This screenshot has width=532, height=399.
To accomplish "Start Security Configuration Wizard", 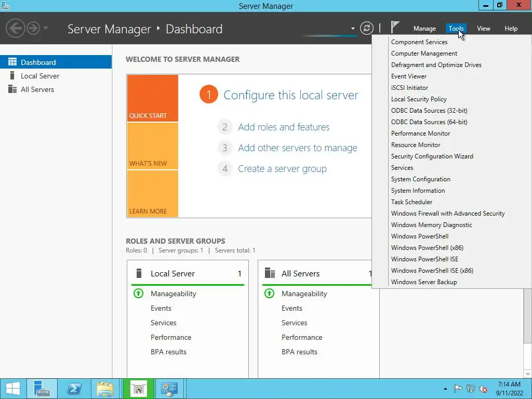I will point(432,156).
